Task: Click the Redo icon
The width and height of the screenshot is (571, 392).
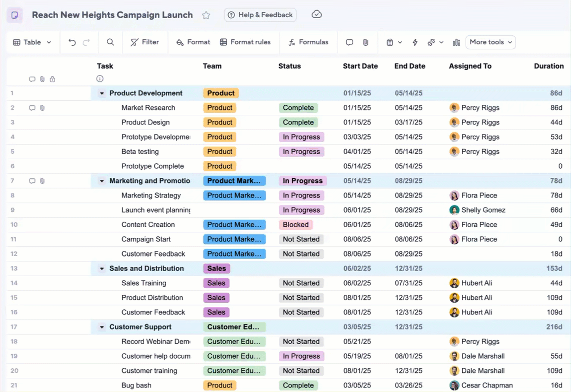Action: coord(86,42)
